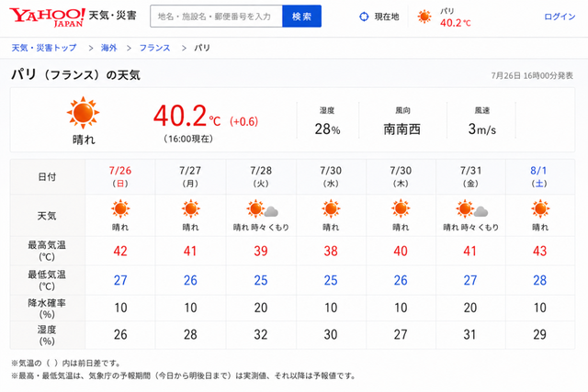Screen dimensions: 588x392
Task: Click the location crosshair icon
Action: click(364, 17)
